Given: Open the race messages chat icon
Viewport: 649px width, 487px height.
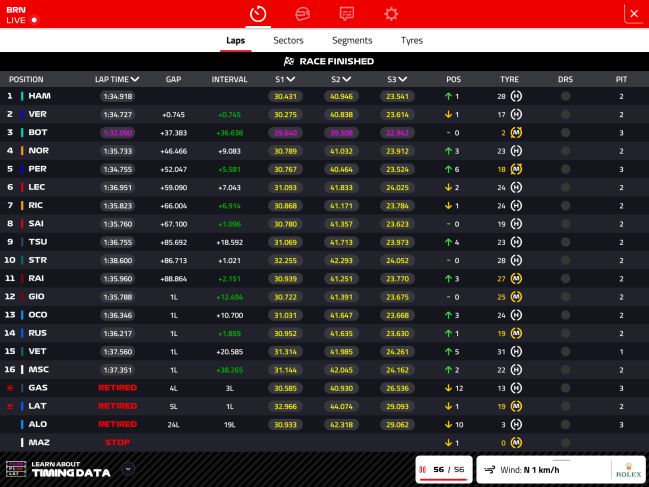Looking at the screenshot, I should pyautogui.click(x=347, y=13).
